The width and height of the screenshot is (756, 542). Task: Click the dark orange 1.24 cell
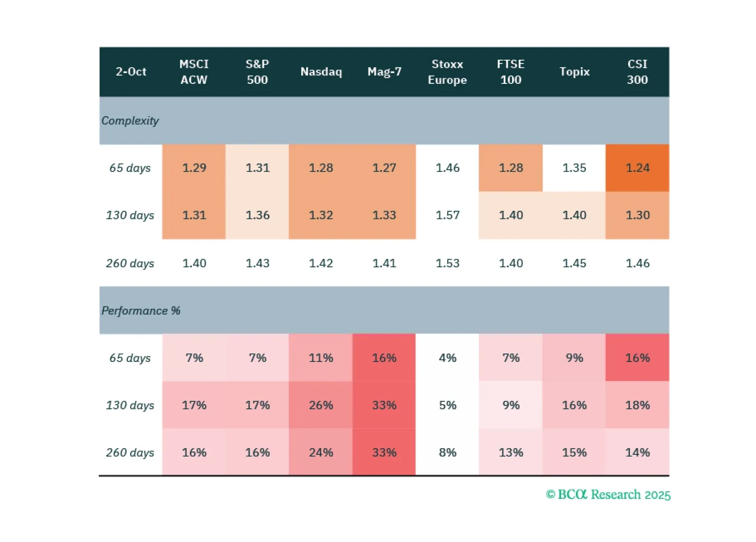click(637, 168)
